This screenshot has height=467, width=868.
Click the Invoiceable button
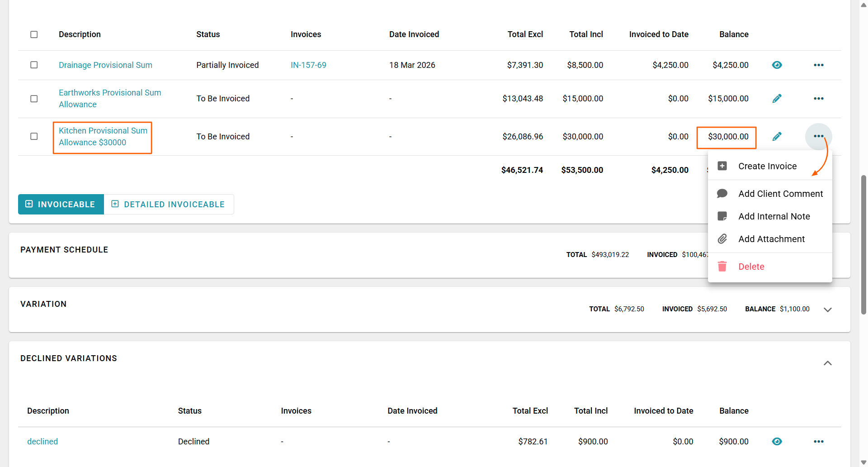[x=61, y=205]
